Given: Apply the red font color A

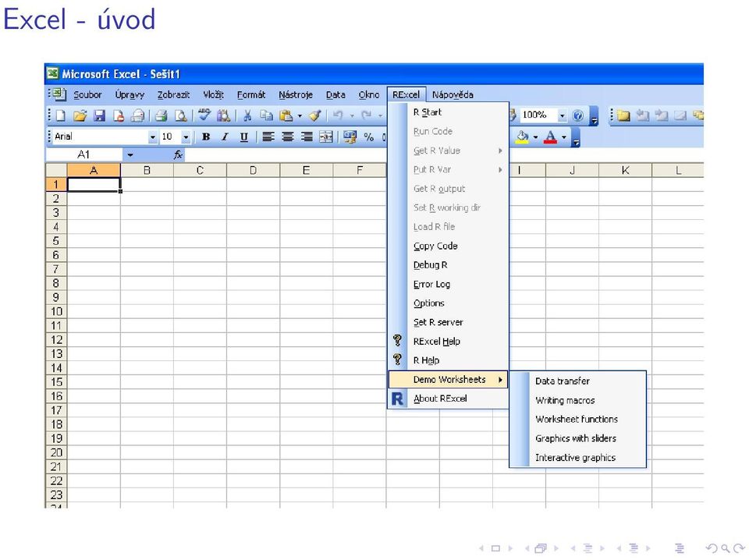Looking at the screenshot, I should click(x=550, y=136).
